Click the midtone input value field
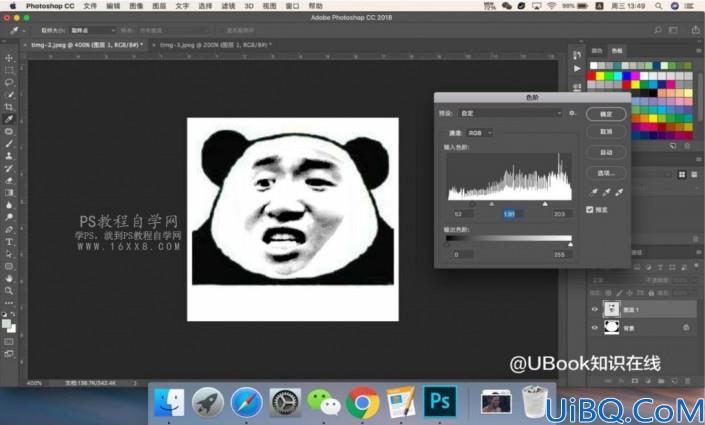This screenshot has width=705, height=425. [x=511, y=214]
